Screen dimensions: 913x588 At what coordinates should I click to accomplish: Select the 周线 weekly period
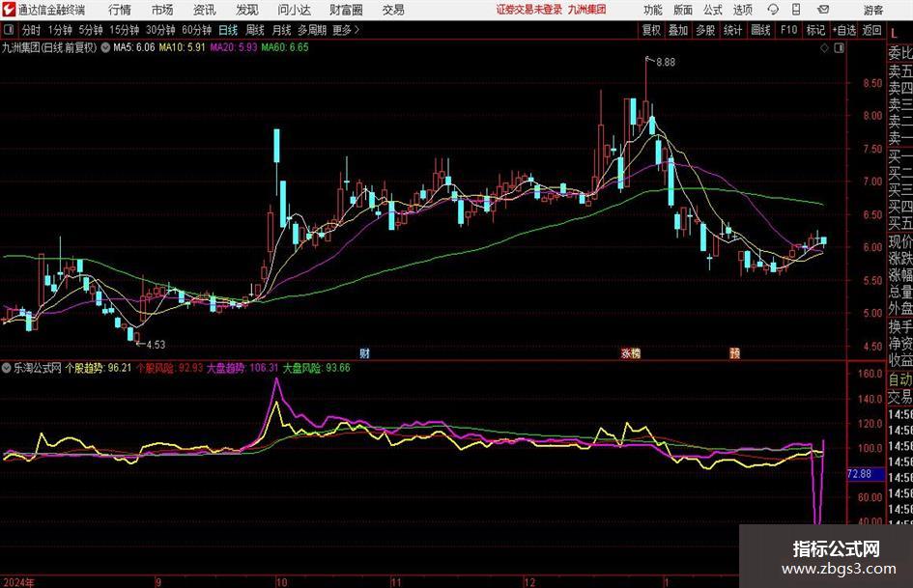(x=255, y=30)
